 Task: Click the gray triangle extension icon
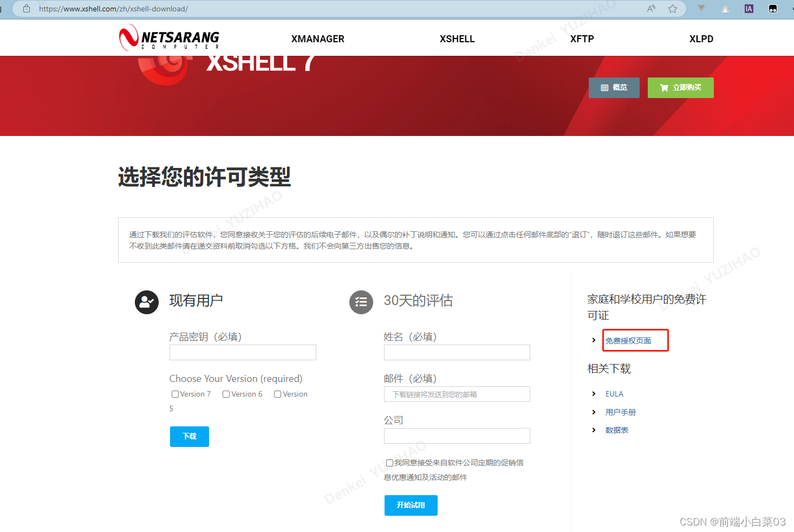(725, 9)
